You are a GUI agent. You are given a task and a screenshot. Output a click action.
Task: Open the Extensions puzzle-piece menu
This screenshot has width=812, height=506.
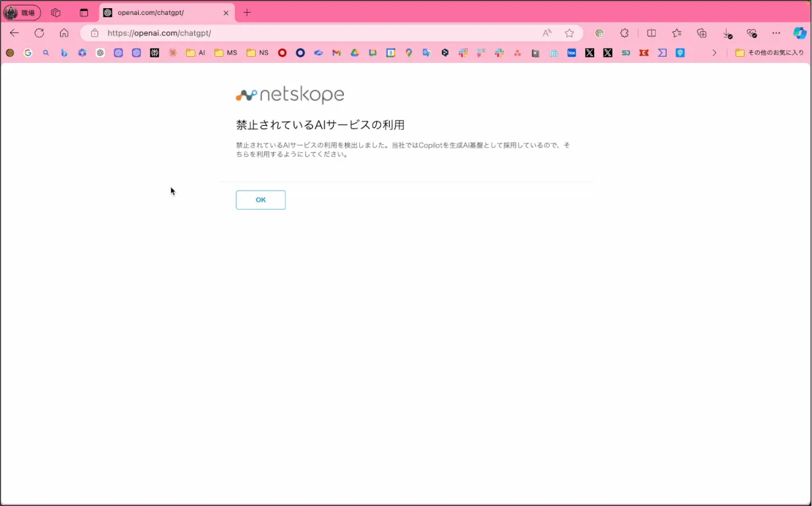pyautogui.click(x=625, y=32)
